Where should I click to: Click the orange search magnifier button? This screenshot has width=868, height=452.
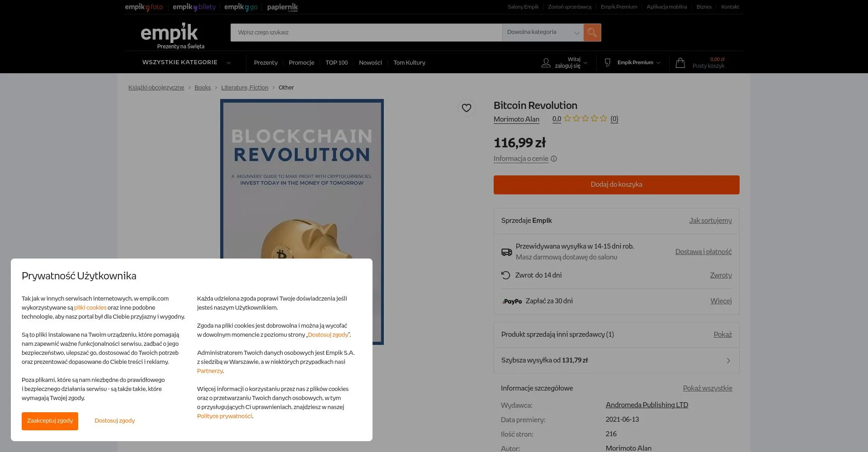[592, 33]
